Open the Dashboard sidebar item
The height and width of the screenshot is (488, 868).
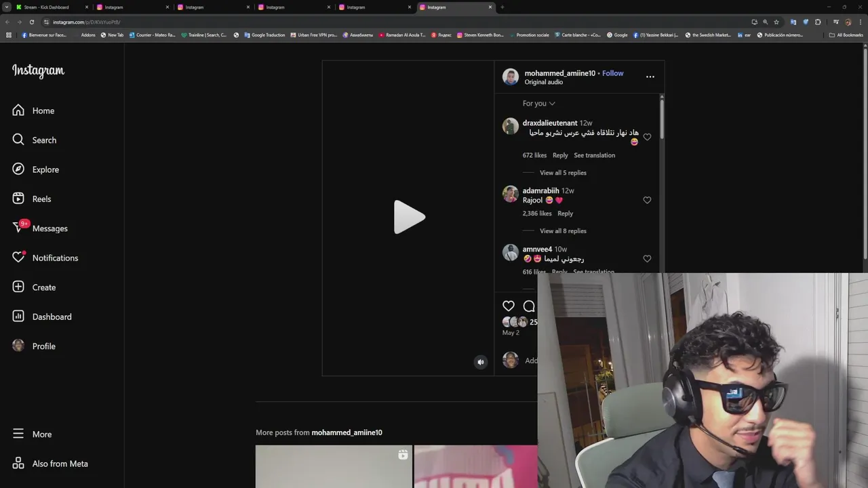(42, 317)
